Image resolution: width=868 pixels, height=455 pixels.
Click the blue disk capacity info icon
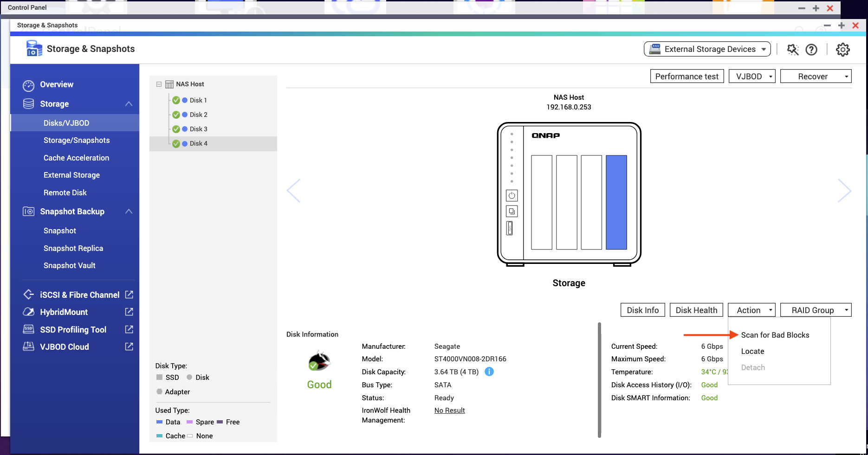(489, 372)
